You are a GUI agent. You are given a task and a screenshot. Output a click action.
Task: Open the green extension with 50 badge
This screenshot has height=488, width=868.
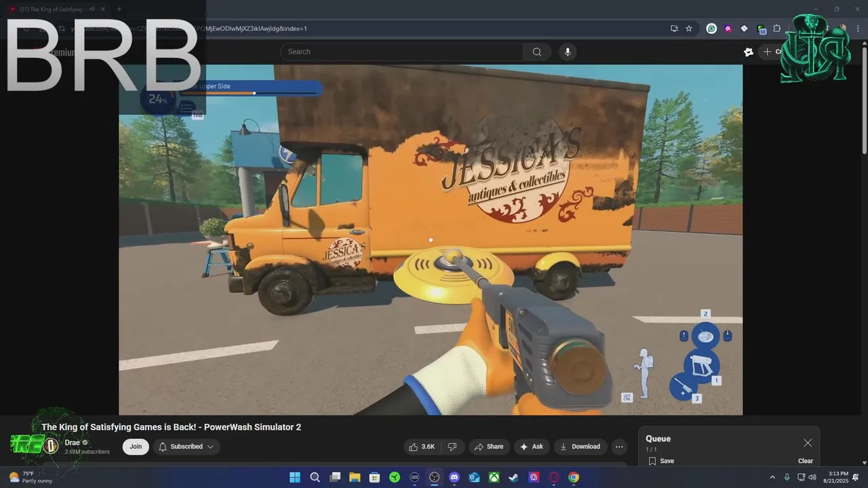point(761,29)
